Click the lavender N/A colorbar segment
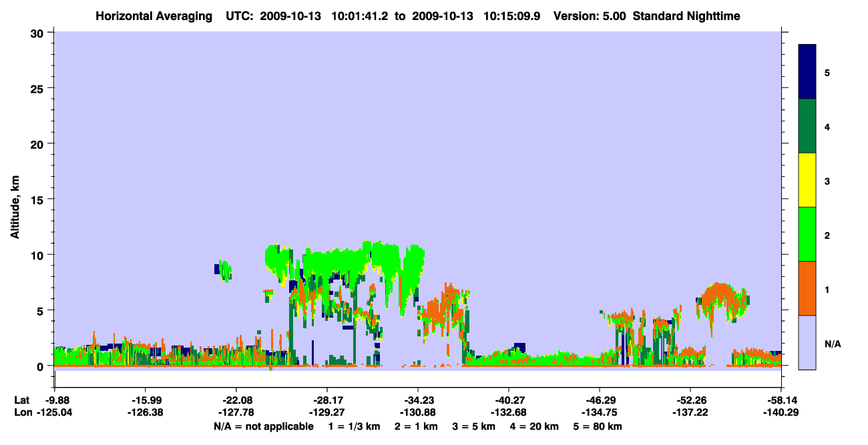The width and height of the screenshot is (868, 445). click(807, 342)
